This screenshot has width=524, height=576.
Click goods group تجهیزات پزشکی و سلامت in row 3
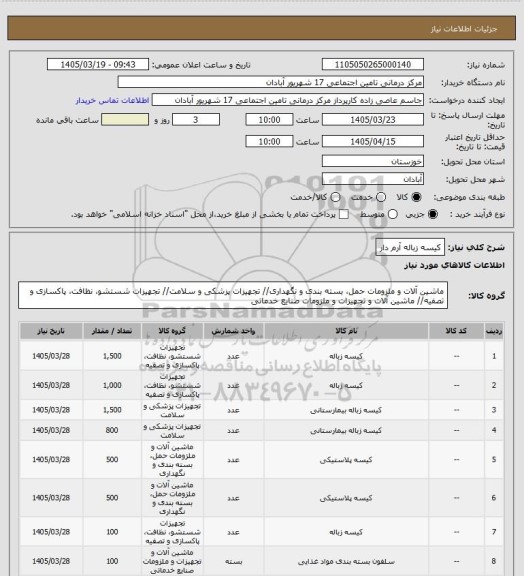[172, 410]
